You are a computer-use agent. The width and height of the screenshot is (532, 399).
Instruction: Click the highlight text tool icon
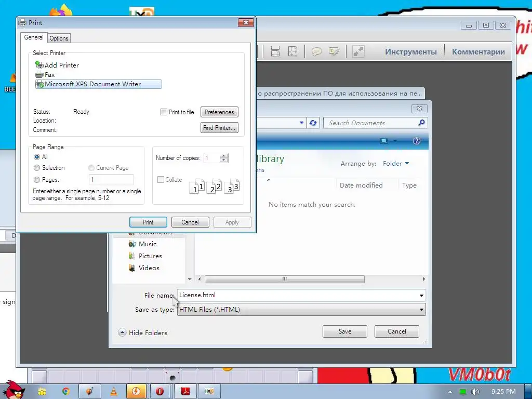334,51
